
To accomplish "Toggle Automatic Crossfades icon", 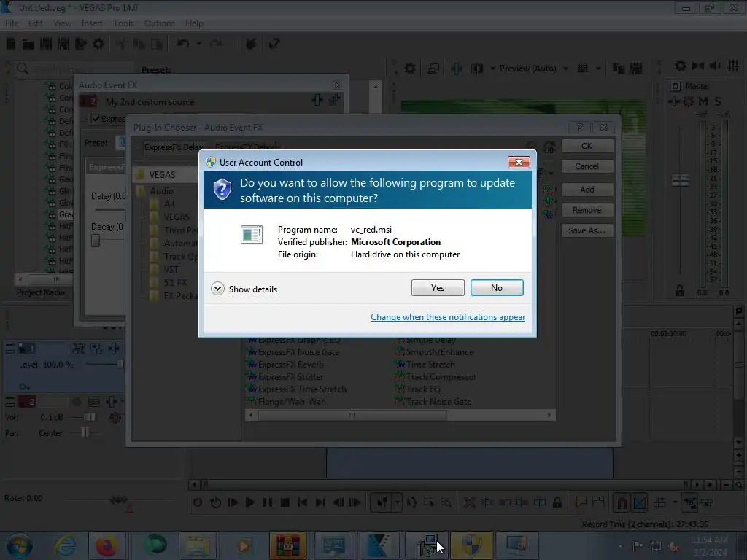I will 640,502.
